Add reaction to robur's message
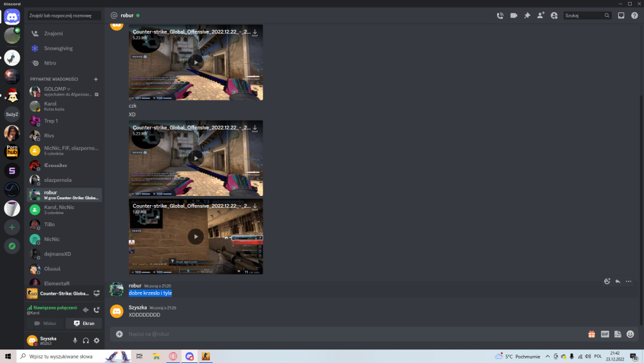Viewport: 644px width, 363px height. click(607, 281)
